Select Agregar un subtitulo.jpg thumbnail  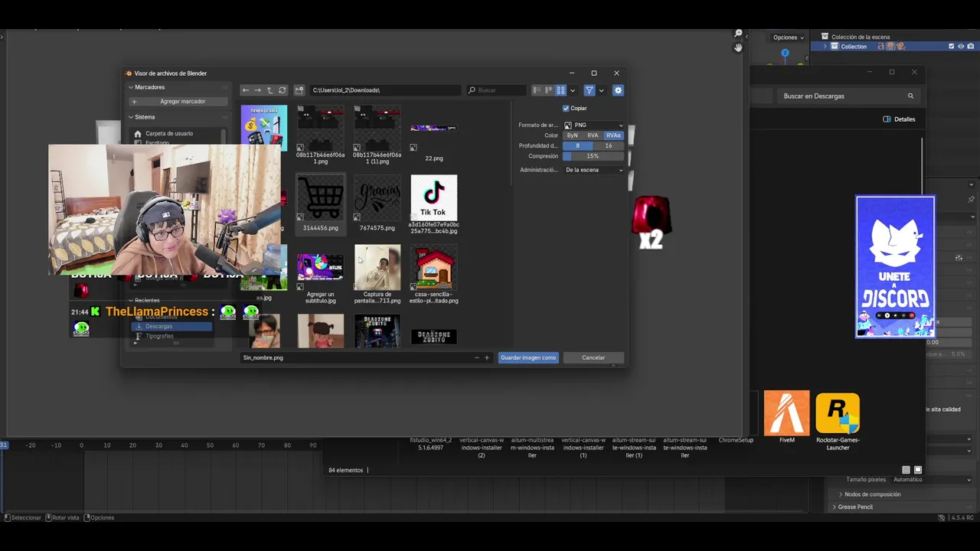321,274
